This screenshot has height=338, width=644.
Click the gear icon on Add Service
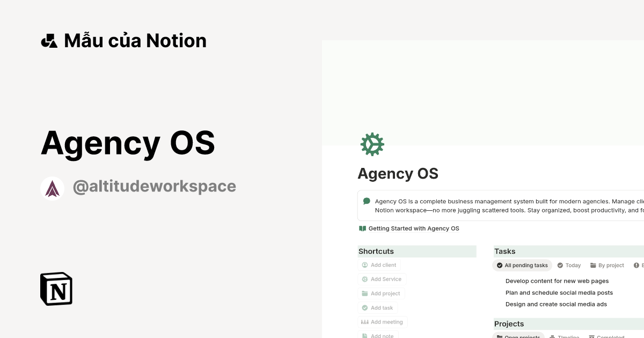(365, 279)
